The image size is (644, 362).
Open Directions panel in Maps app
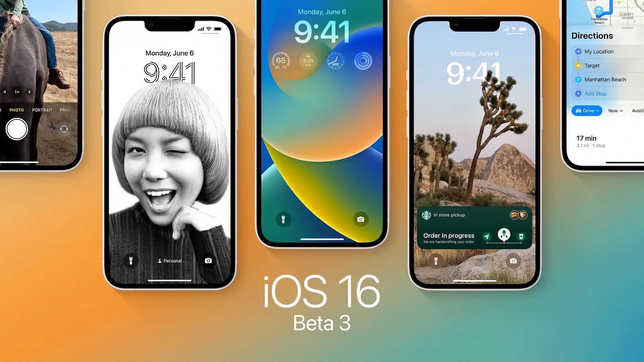click(592, 35)
